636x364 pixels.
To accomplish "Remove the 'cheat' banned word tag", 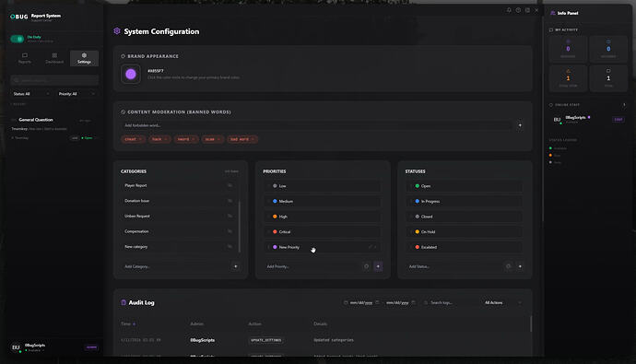I will pyautogui.click(x=140, y=139).
